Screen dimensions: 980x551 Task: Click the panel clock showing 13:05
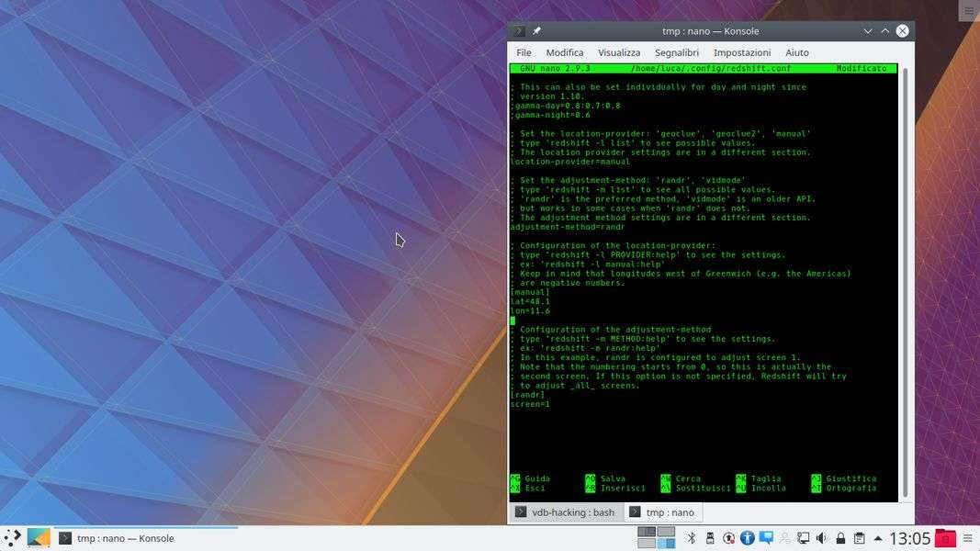(x=909, y=538)
